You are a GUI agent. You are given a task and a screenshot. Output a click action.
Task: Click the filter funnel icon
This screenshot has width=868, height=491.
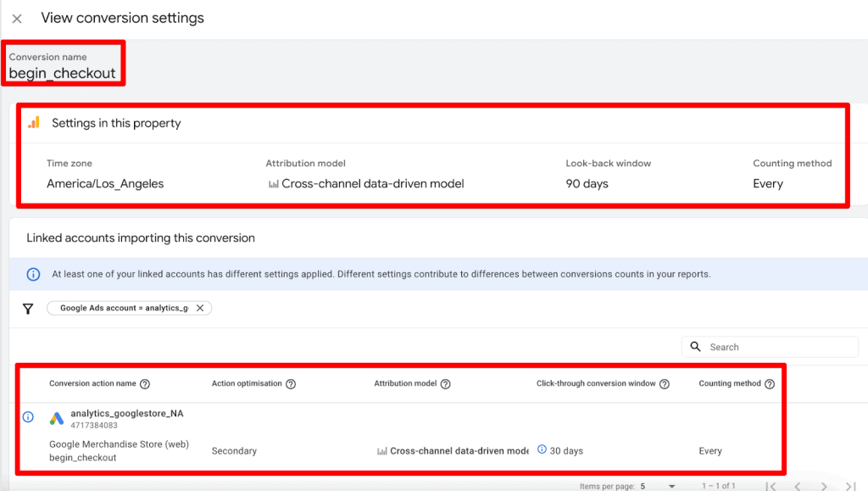[28, 308]
